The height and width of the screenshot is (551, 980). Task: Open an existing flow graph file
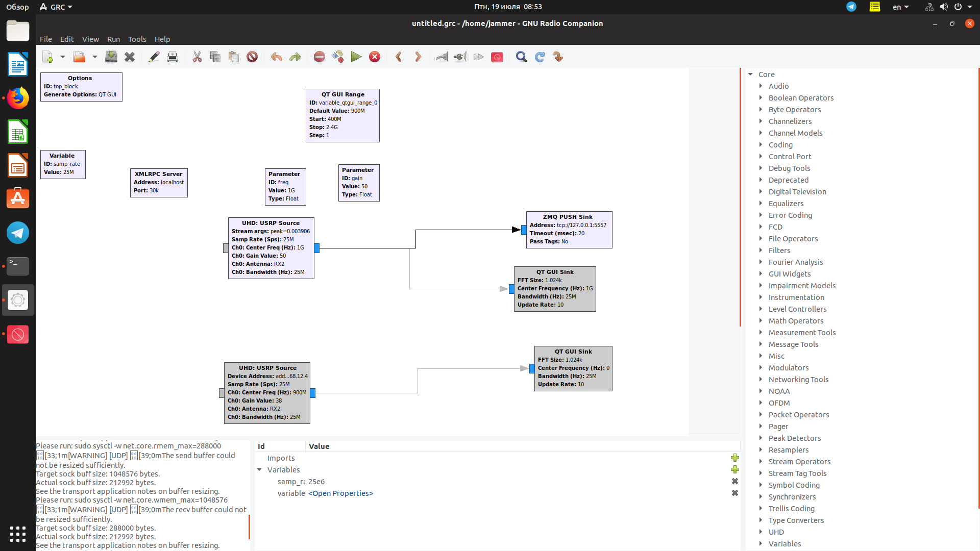79,57
